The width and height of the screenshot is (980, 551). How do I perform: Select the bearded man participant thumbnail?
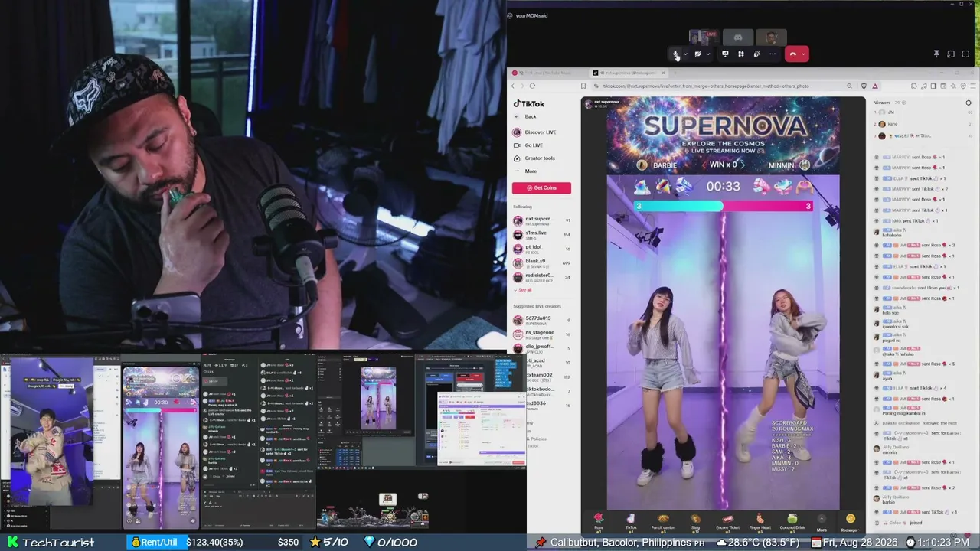771,37
